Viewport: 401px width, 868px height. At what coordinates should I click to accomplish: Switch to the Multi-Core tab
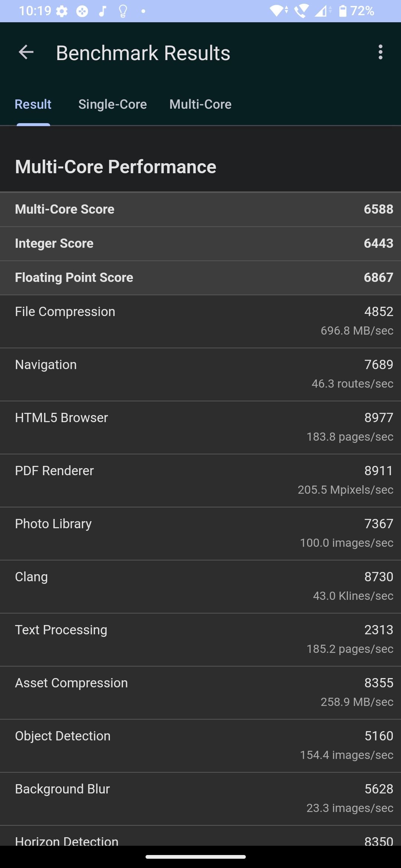(x=200, y=104)
